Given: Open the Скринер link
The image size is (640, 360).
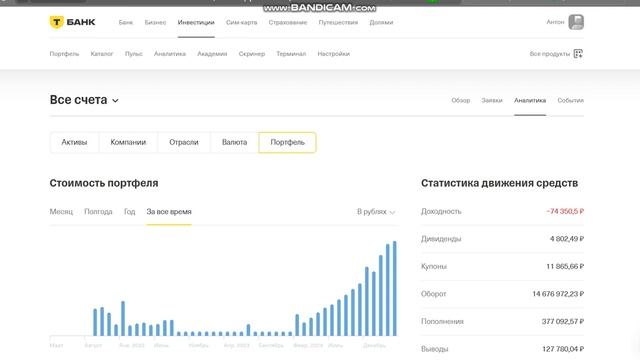Looking at the screenshot, I should 251,54.
